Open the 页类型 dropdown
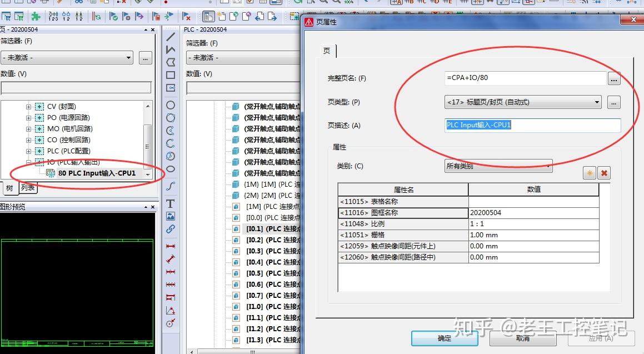 [598, 102]
